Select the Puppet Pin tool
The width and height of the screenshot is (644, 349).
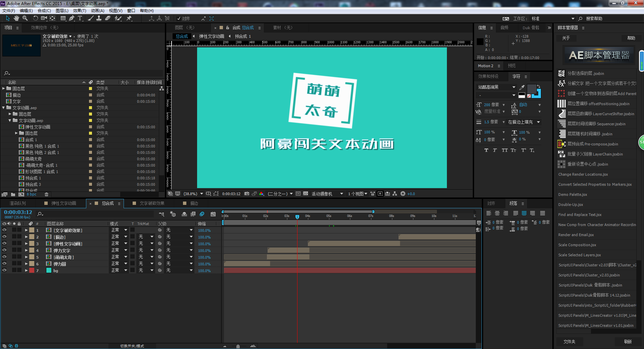[x=129, y=18]
